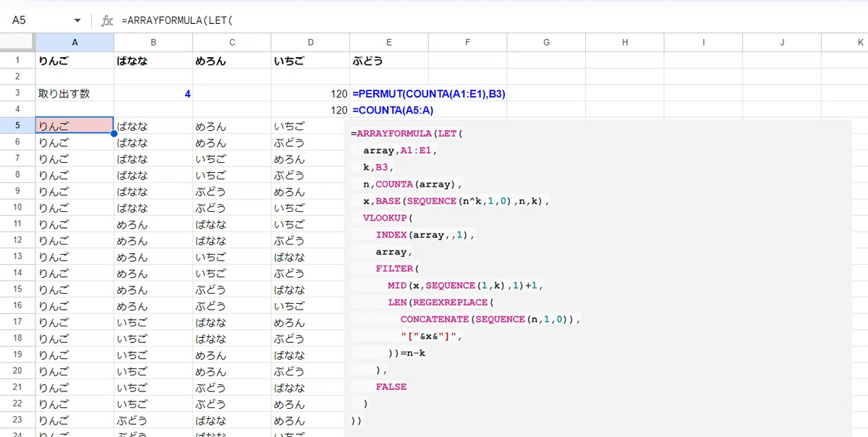Click the 取り出す数 label cell
The width and height of the screenshot is (868, 437).
point(75,93)
